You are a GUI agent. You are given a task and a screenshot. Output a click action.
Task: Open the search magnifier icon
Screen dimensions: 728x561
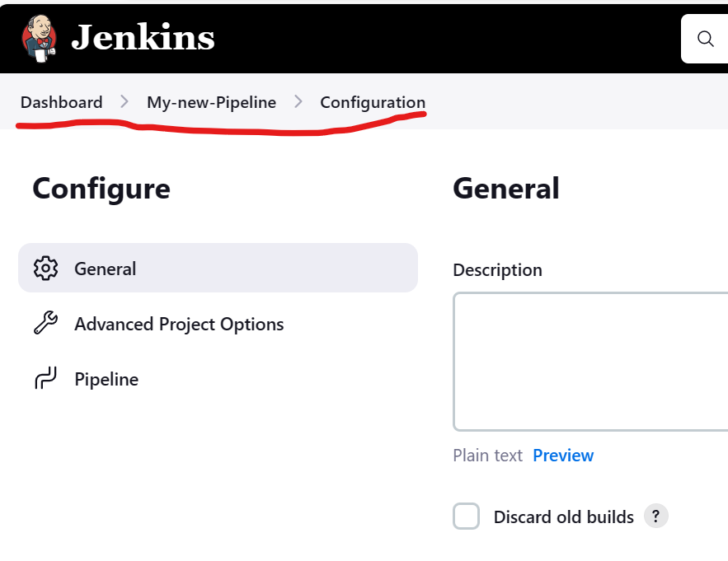[705, 38]
